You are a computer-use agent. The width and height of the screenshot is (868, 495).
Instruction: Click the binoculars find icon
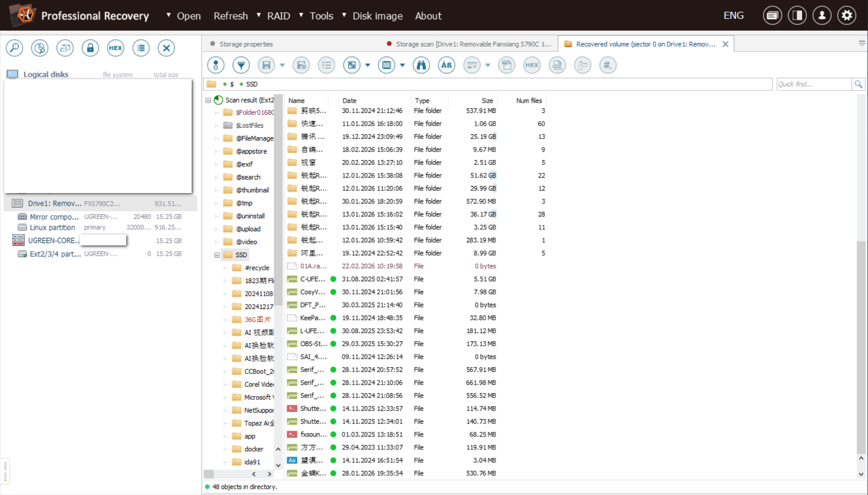click(x=421, y=65)
